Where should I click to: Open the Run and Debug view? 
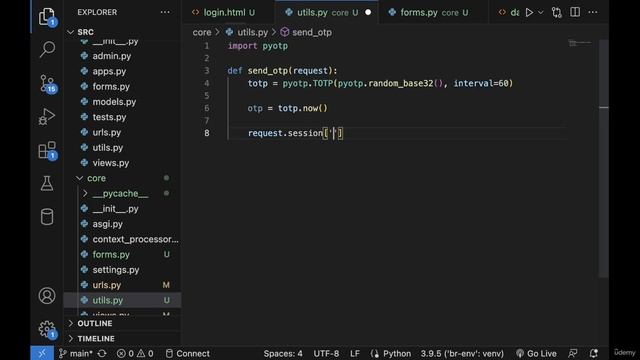tap(47, 117)
